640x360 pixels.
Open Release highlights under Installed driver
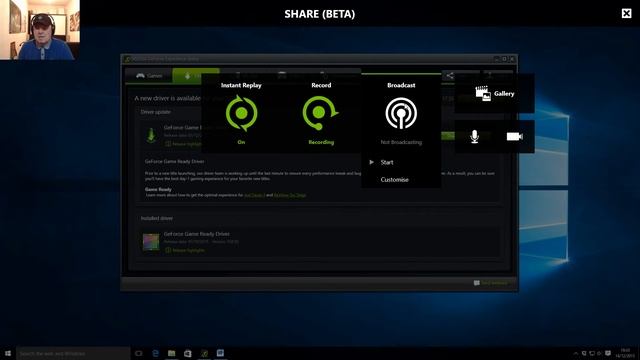(x=185, y=250)
